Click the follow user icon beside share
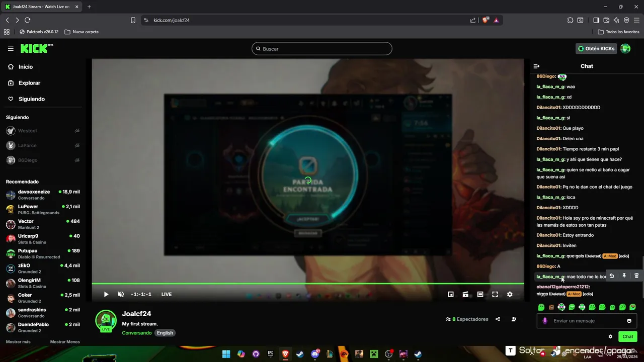 tap(514, 319)
